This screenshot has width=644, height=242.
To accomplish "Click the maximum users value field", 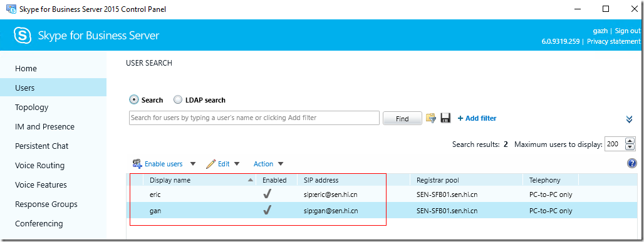I will click(x=615, y=144).
